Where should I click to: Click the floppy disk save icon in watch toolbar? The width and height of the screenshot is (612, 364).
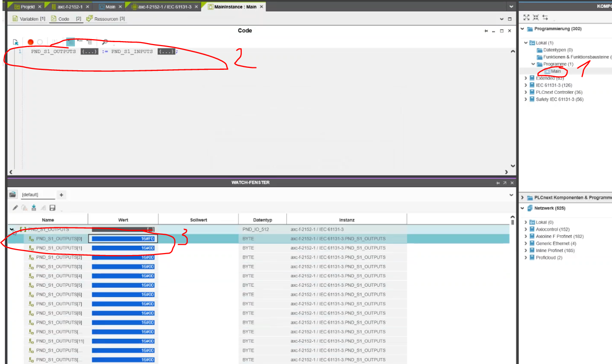click(x=53, y=208)
